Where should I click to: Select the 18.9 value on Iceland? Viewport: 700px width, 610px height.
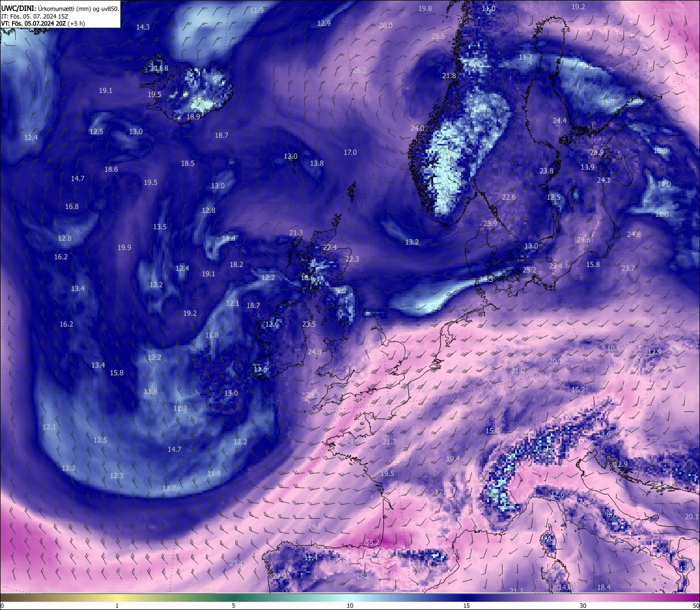coord(193,117)
